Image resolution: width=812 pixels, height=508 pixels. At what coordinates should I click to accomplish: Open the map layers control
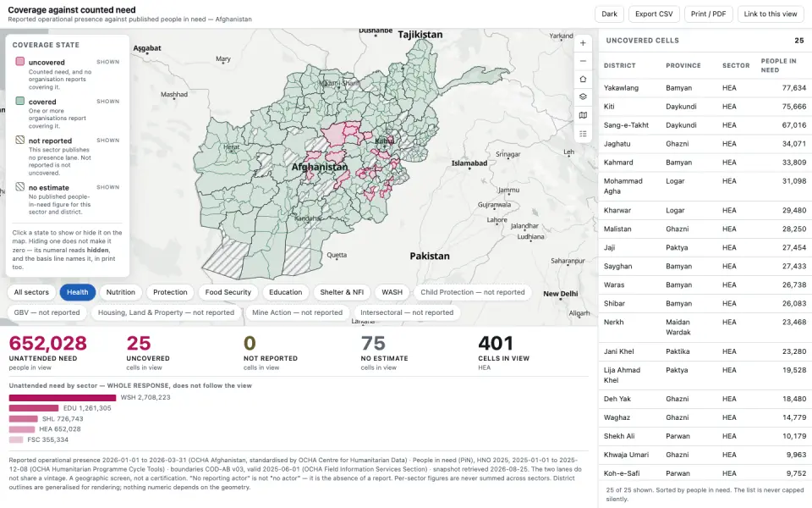583,97
